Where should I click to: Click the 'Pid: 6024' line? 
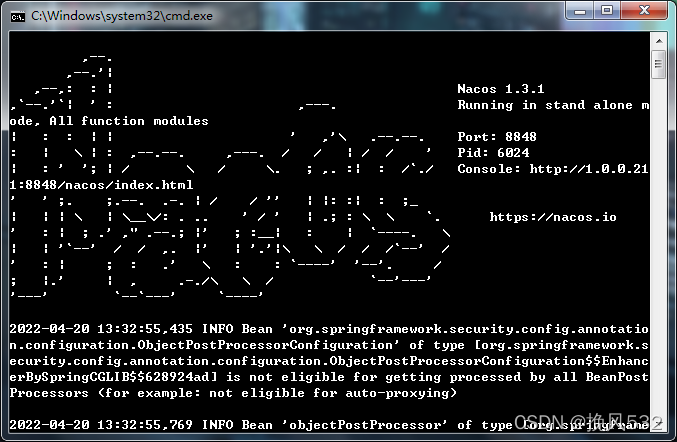(493, 153)
